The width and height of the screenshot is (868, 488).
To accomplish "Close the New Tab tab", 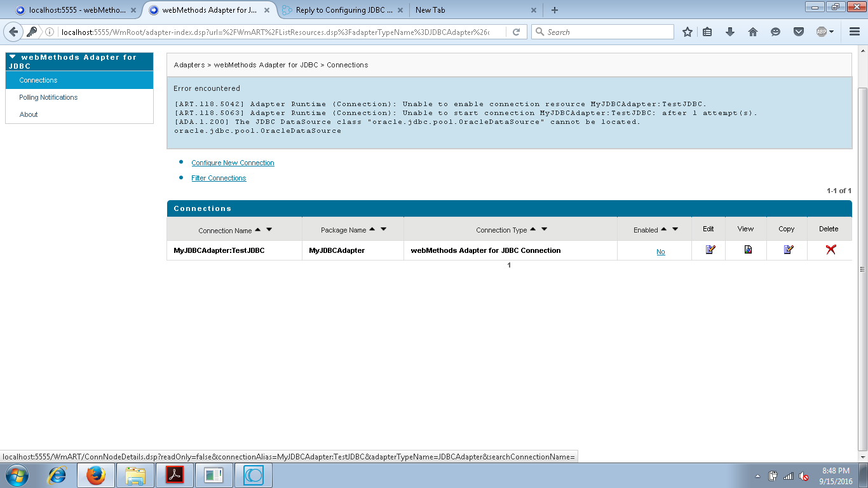I will tap(533, 10).
